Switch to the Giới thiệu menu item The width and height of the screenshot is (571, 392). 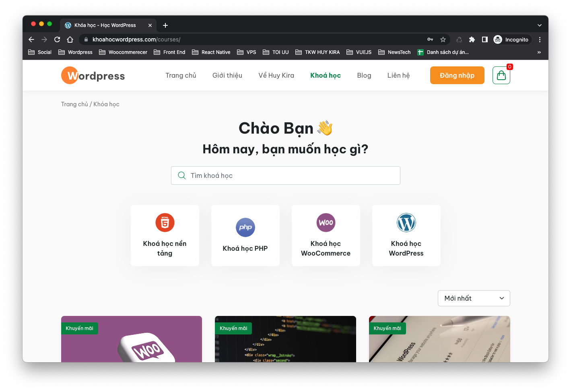227,75
